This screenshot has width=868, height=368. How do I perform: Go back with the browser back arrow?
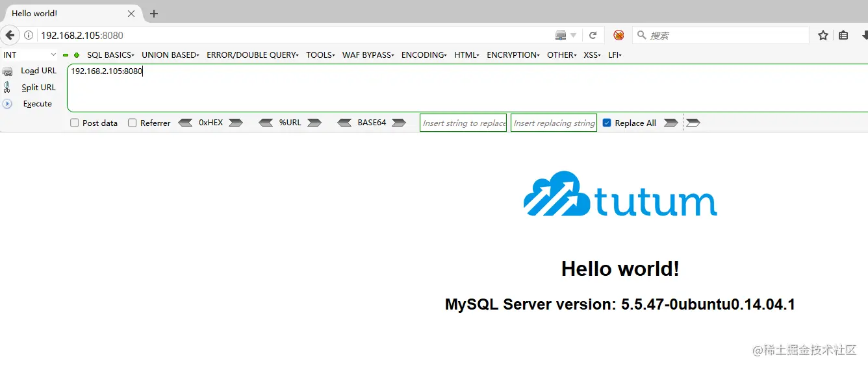point(10,35)
